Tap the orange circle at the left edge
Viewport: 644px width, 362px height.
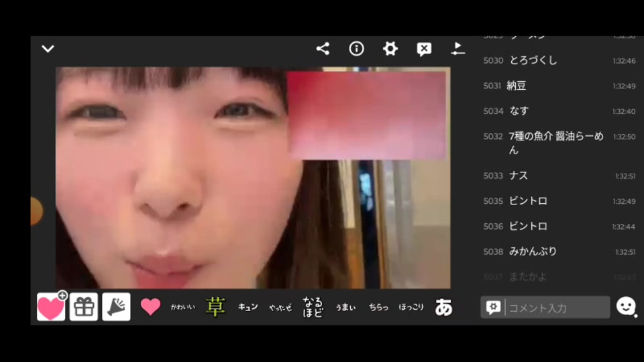(36, 211)
